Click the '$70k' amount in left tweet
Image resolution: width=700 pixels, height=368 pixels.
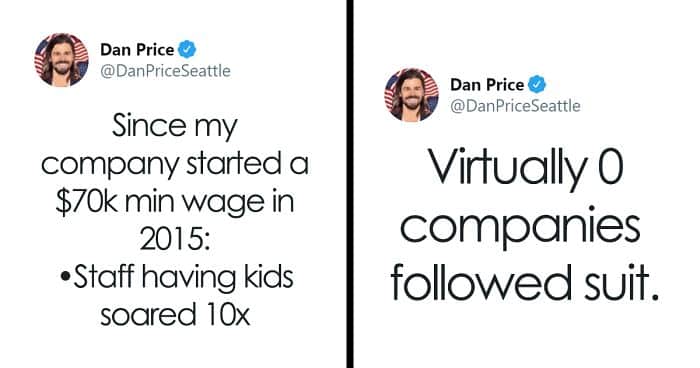tap(86, 202)
